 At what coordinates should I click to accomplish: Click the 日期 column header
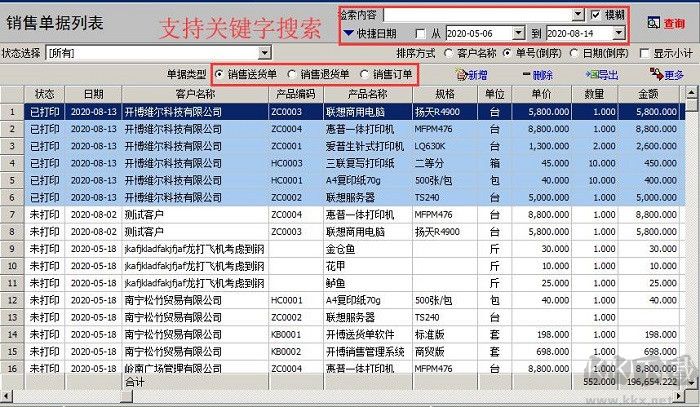tap(93, 94)
